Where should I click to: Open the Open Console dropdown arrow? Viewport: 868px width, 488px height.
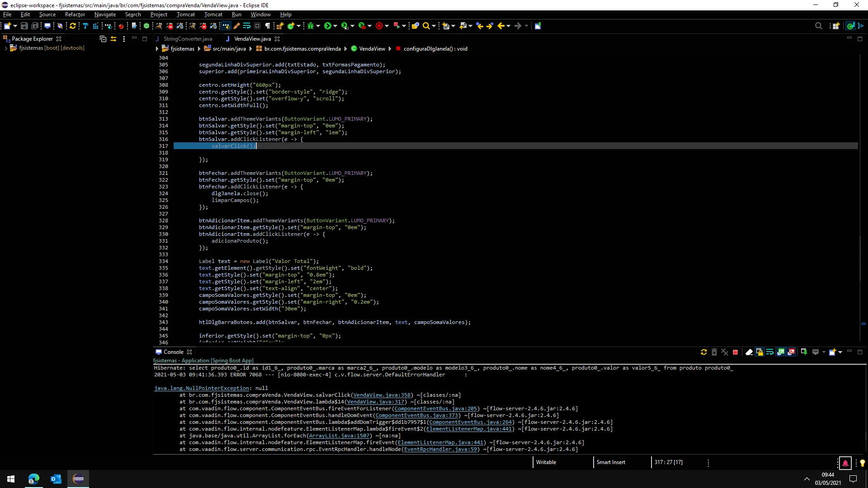[x=840, y=352]
